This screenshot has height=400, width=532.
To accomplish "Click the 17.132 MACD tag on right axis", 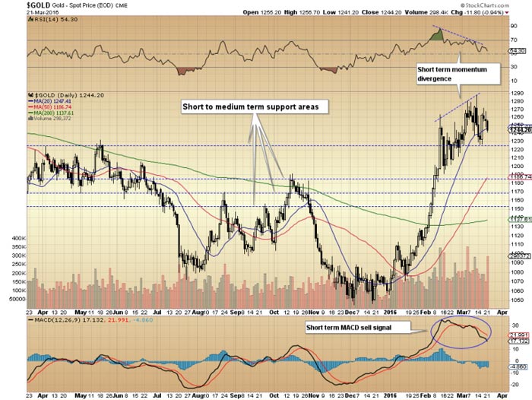I will tap(518, 341).
